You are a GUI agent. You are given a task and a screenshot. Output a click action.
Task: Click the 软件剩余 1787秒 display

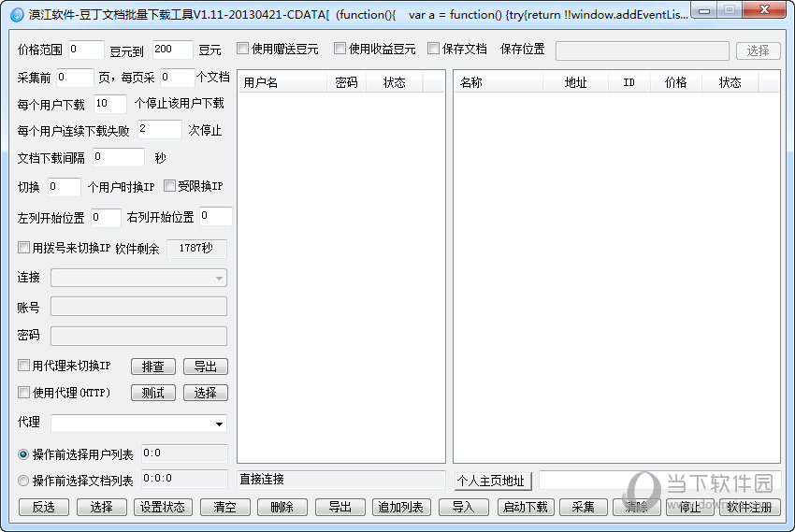[x=196, y=249]
